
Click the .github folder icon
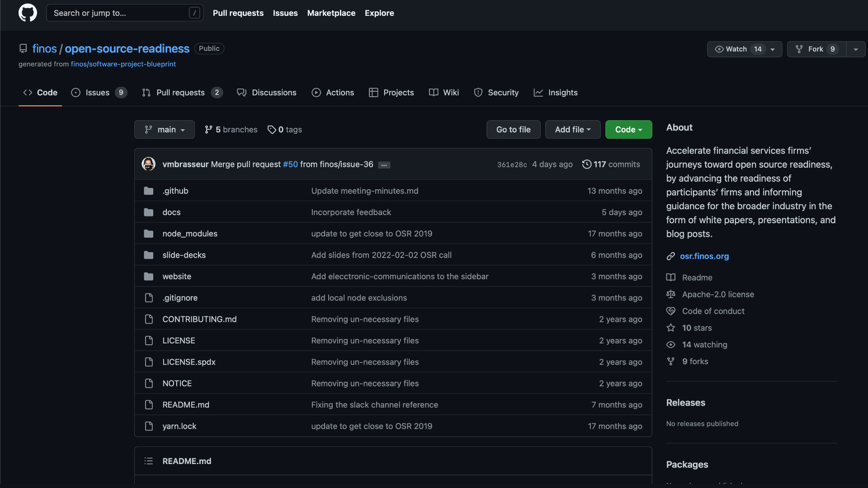point(148,191)
